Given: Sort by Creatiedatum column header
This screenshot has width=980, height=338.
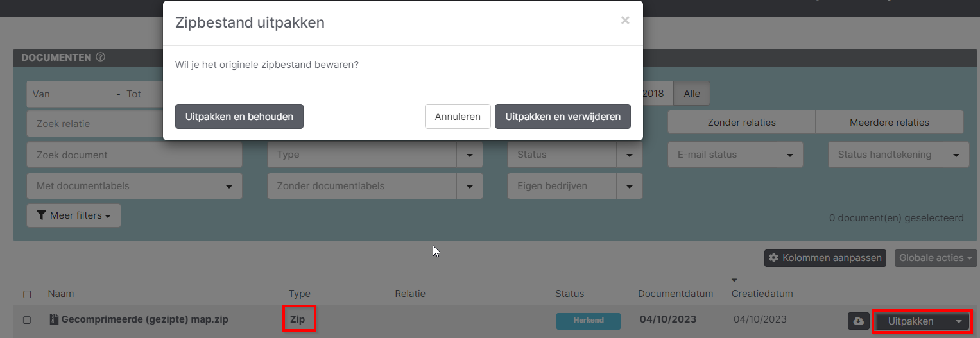Looking at the screenshot, I should [762, 294].
